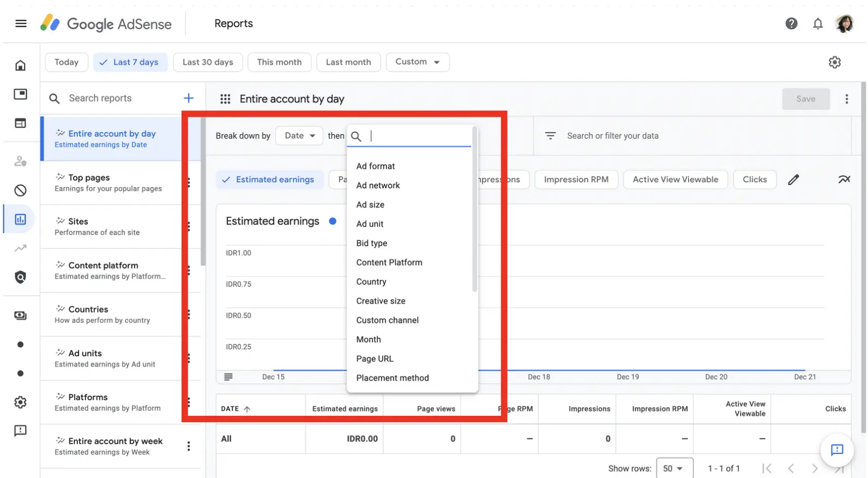Choose Ad unit in the dropdown list
This screenshot has width=868, height=478.
(370, 224)
